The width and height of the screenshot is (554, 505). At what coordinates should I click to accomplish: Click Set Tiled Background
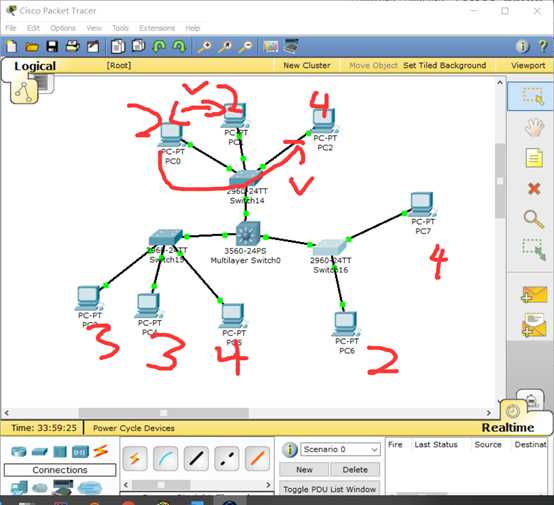[x=444, y=65]
